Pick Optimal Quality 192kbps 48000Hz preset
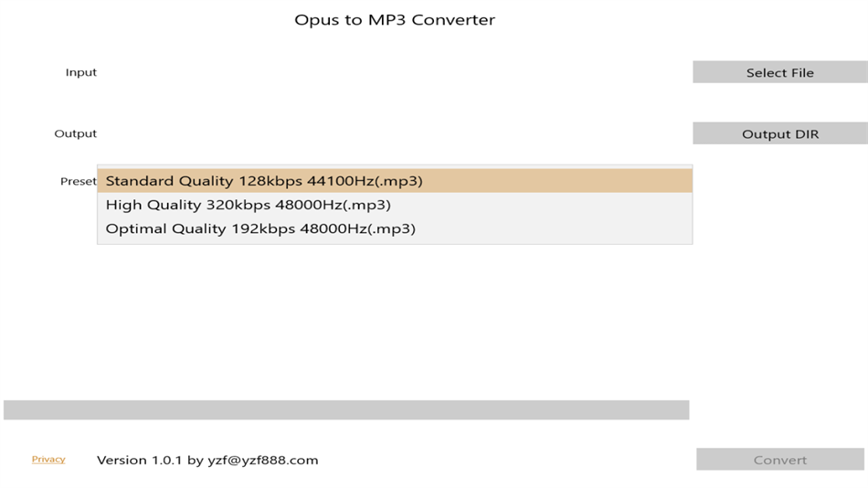The image size is (868, 488). click(x=395, y=228)
